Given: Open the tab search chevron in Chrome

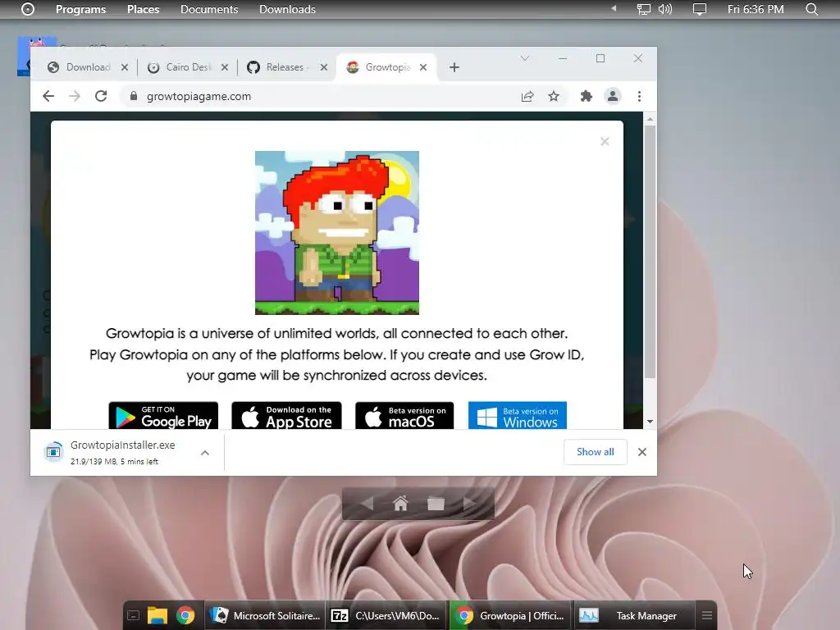Looking at the screenshot, I should (525, 58).
